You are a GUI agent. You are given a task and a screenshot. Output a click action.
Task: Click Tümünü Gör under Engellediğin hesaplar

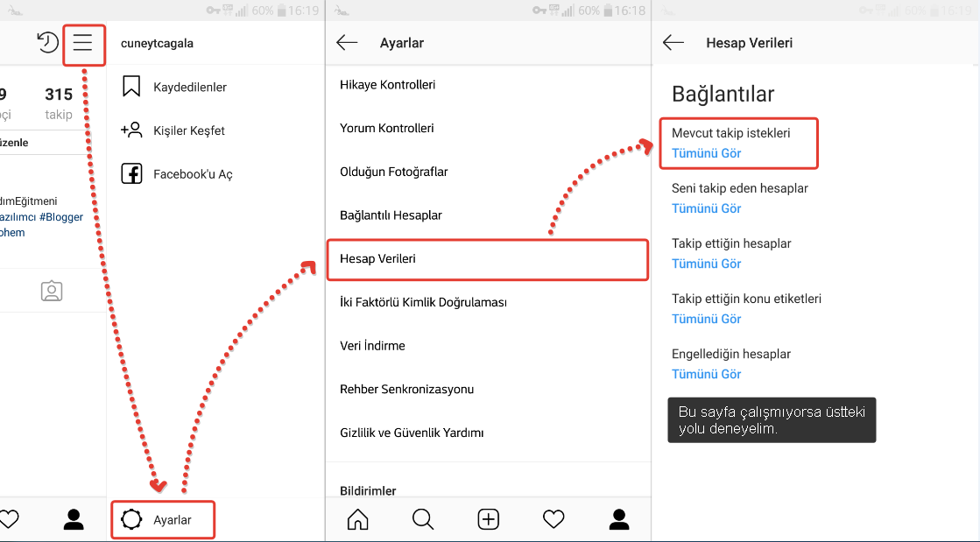(x=706, y=374)
